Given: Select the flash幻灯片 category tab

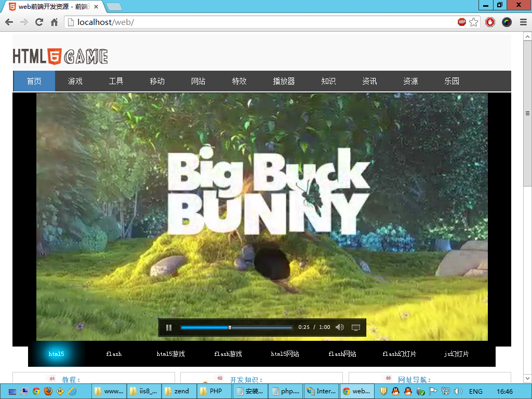Looking at the screenshot, I should (400, 354).
